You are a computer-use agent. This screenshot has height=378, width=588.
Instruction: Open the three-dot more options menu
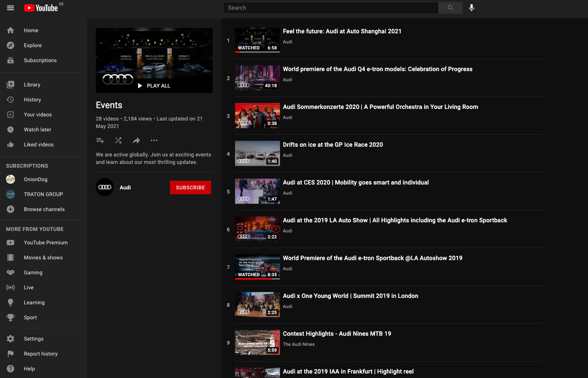pyautogui.click(x=154, y=140)
